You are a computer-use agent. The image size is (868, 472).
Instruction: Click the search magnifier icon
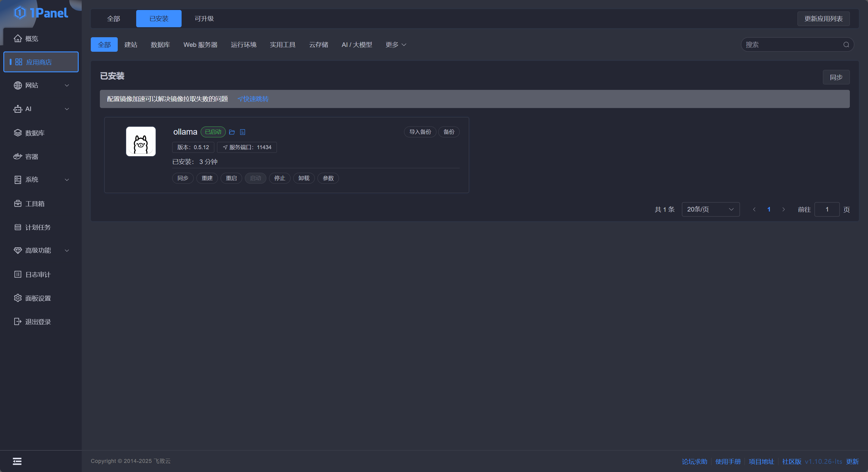[846, 44]
